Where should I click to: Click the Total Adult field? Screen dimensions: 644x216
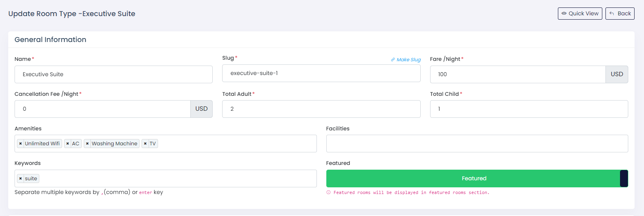[x=321, y=109]
